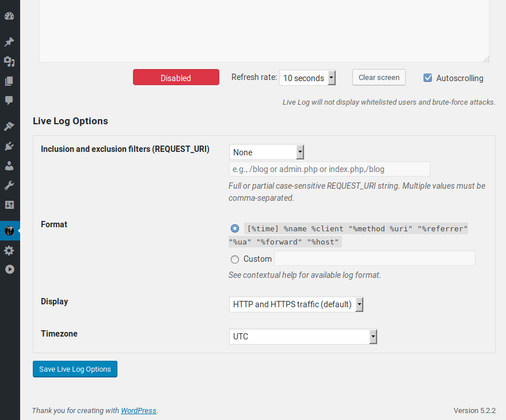This screenshot has height=420, width=506.
Task: Open Posts via the pushpin icon
Action: pos(9,42)
